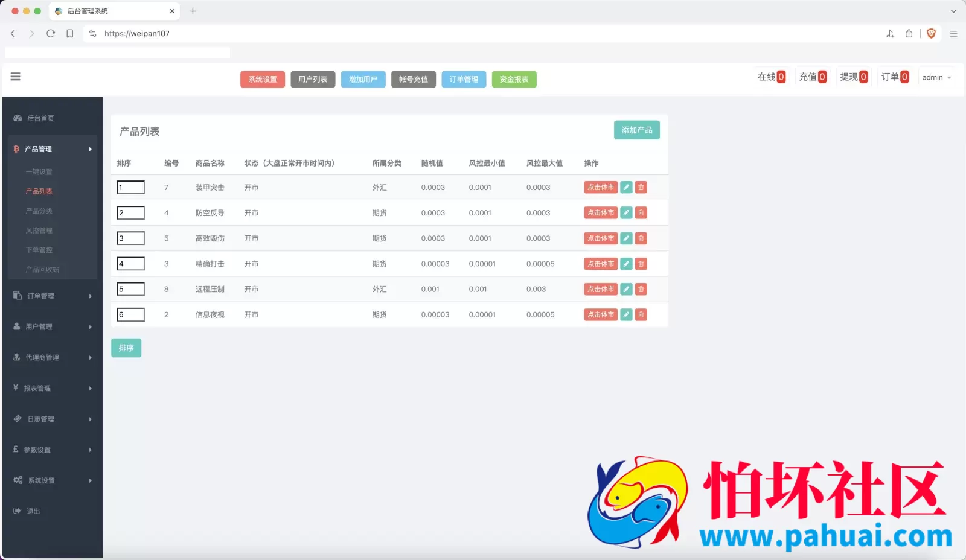
Task: Click the 在线 online counter
Action: [772, 77]
